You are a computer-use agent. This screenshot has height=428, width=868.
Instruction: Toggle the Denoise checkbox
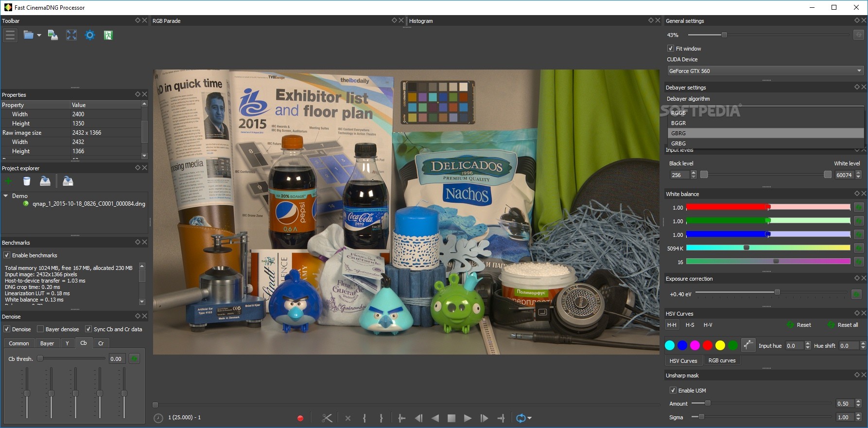7,329
